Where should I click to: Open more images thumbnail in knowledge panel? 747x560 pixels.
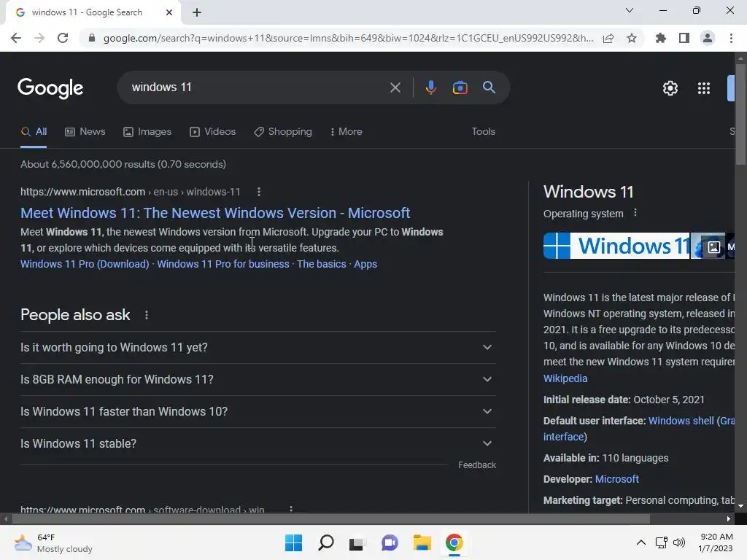[x=713, y=246]
